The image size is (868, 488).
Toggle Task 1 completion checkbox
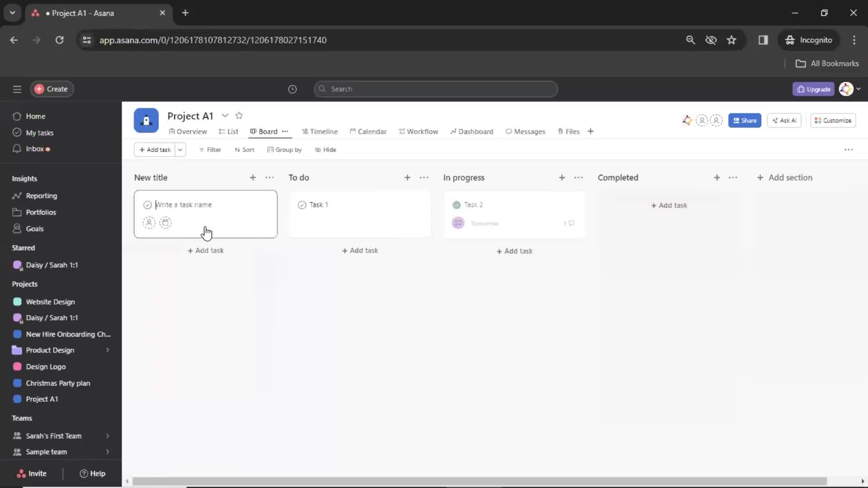tap(302, 204)
